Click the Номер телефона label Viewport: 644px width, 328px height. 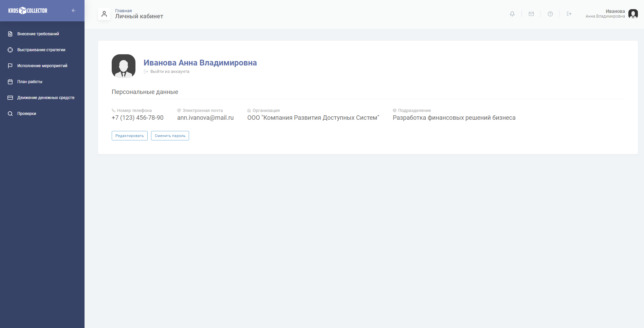pyautogui.click(x=134, y=111)
